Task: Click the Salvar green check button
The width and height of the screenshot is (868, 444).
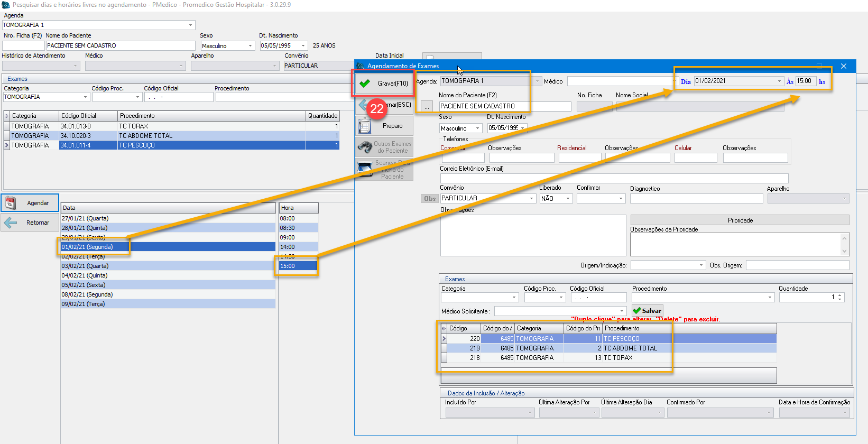Action: (647, 311)
